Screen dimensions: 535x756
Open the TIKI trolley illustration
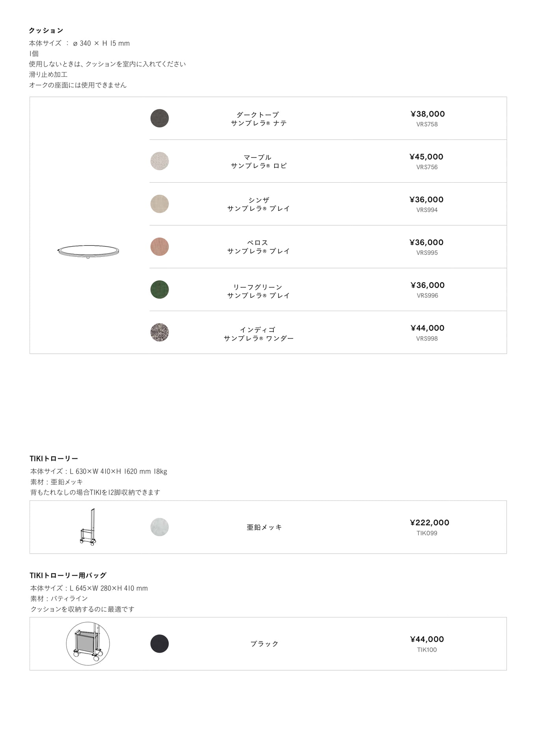tap(88, 527)
